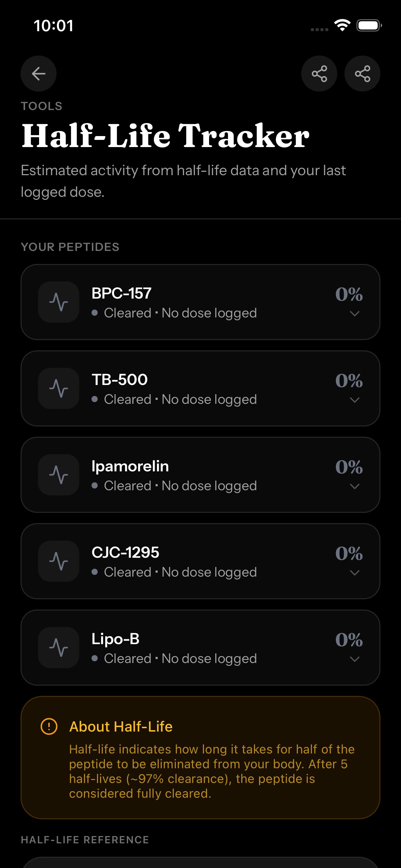
Task: Tap the Wi-Fi status bar icon
Action: click(x=342, y=25)
